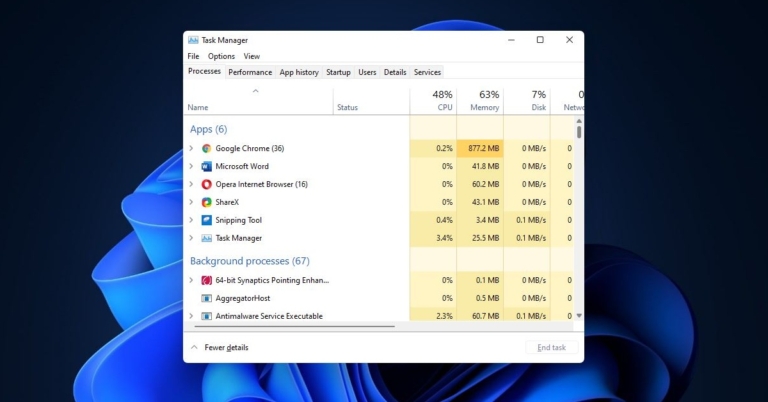Click the Fewer details link

(x=226, y=347)
